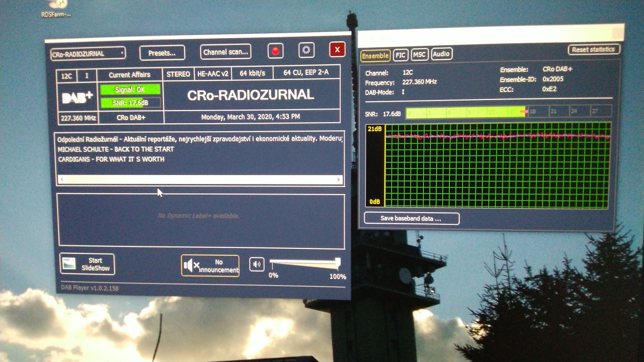Click the Signal: OK indicator
The width and height of the screenshot is (644, 362).
click(130, 89)
